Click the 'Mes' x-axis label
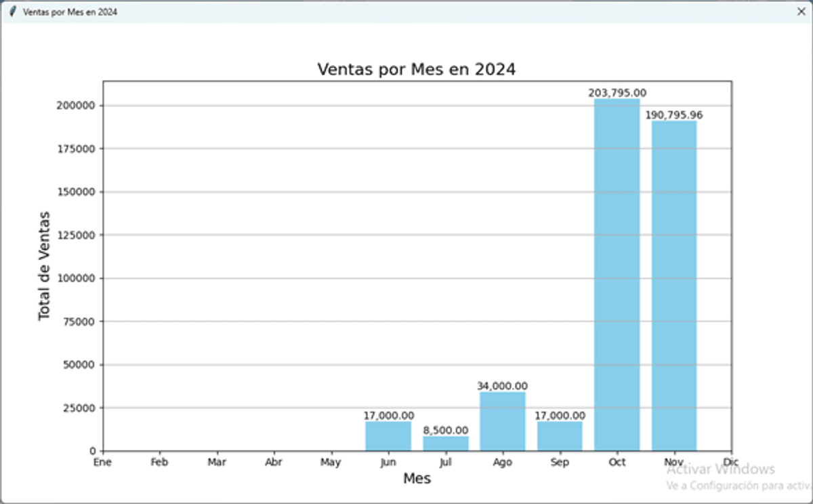This screenshot has height=504, width=813. (x=417, y=478)
